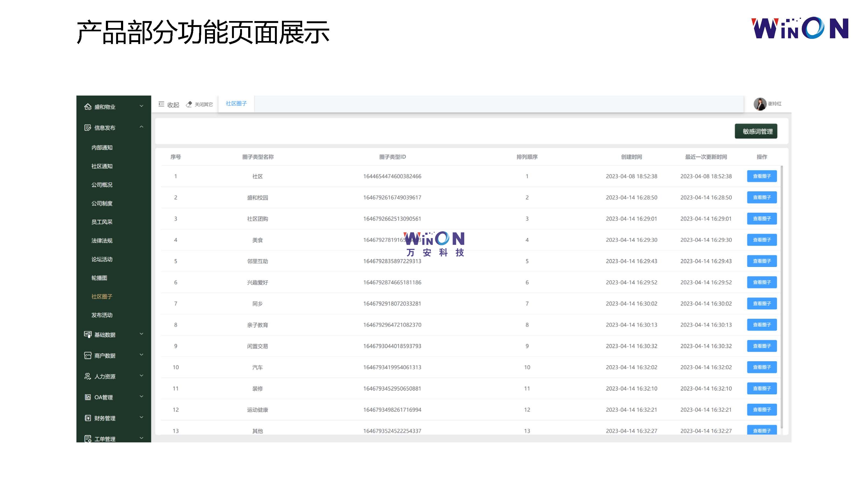The width and height of the screenshot is (868, 488).
Task: Click the 关闭其它 label
Action: pos(204,104)
